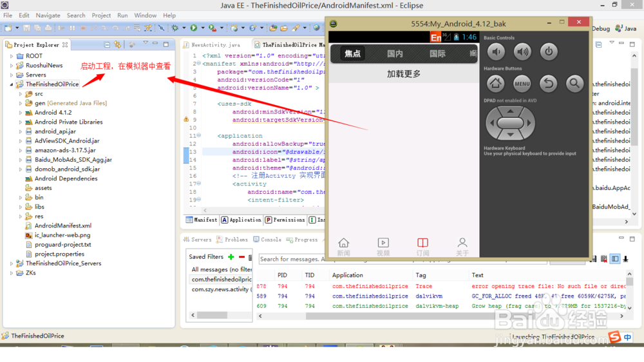
Task: Click the Print icon in Eclipse toolbar
Action: 48,28
